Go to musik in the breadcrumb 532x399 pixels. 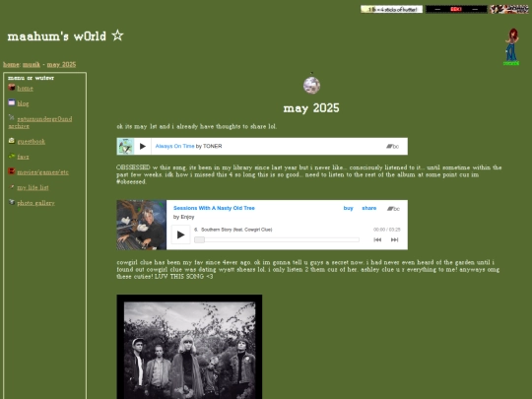(x=32, y=64)
